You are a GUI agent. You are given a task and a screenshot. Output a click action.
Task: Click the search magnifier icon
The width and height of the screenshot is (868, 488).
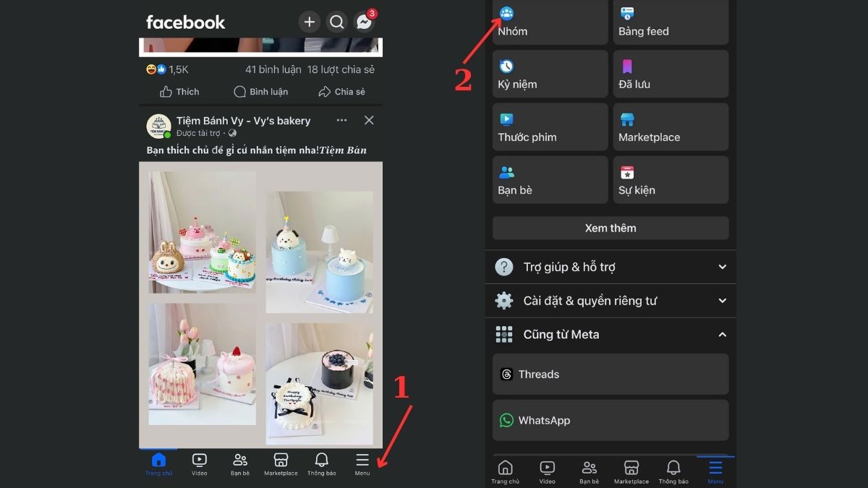tap(336, 22)
